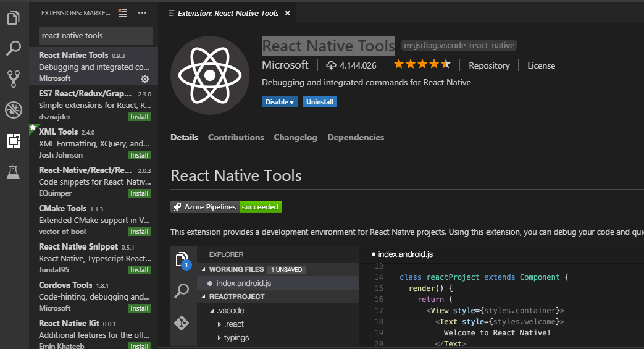Open the Extensions view in activity bar

pyautogui.click(x=14, y=141)
